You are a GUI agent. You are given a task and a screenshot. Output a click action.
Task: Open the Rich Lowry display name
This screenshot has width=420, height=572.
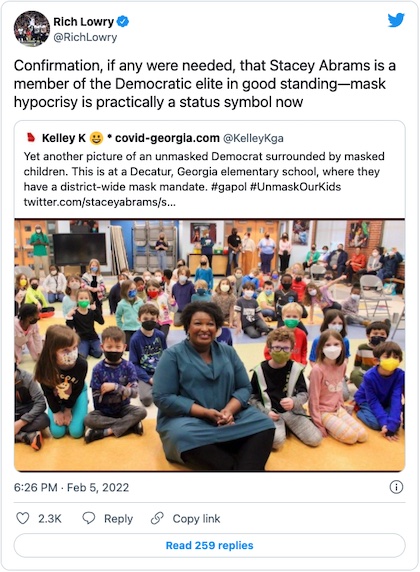84,22
